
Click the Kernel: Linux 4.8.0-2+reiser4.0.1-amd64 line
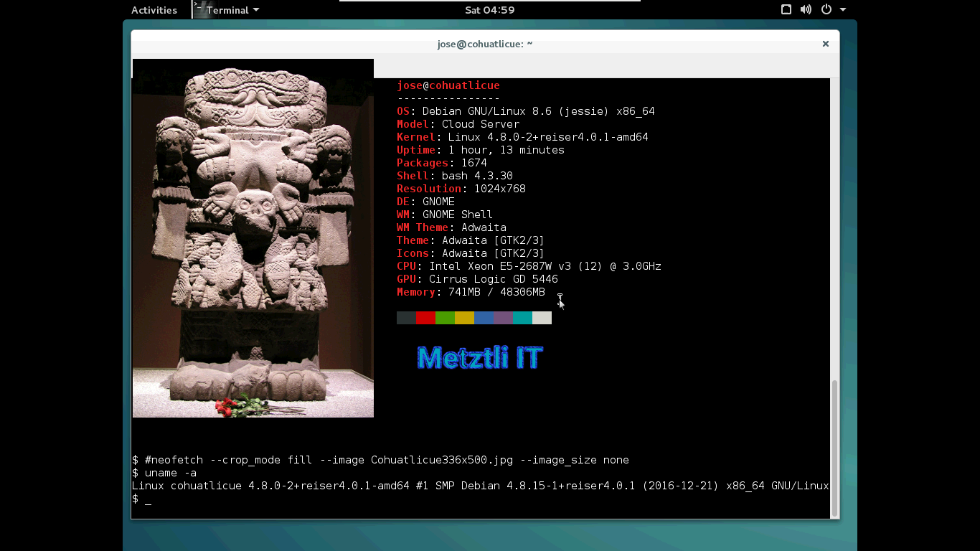point(522,137)
